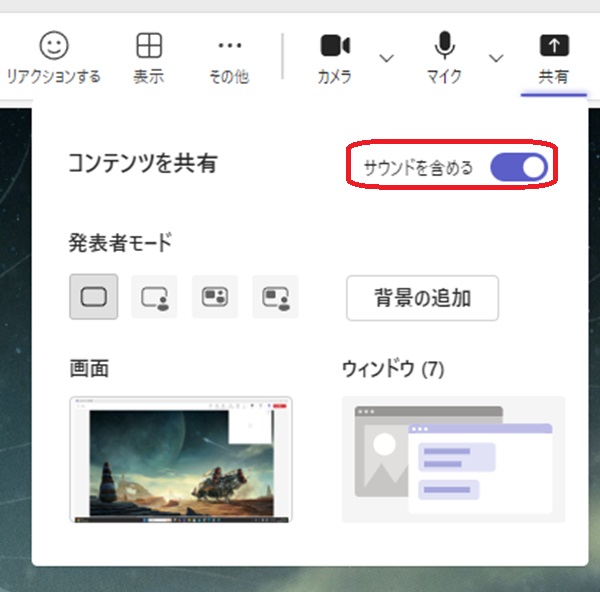Image resolution: width=600 pixels, height=592 pixels.
Task: Expand the camera options chevron
Action: [386, 58]
